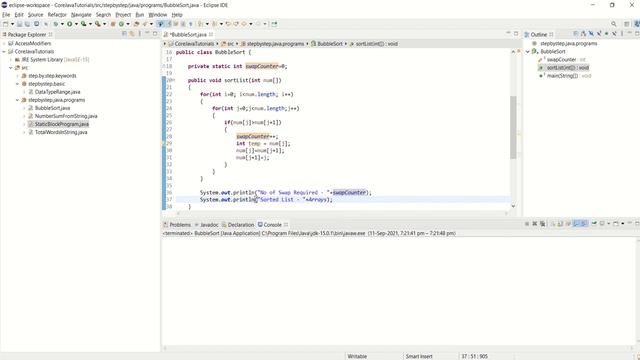Click the Pin Console icon

click(594, 224)
